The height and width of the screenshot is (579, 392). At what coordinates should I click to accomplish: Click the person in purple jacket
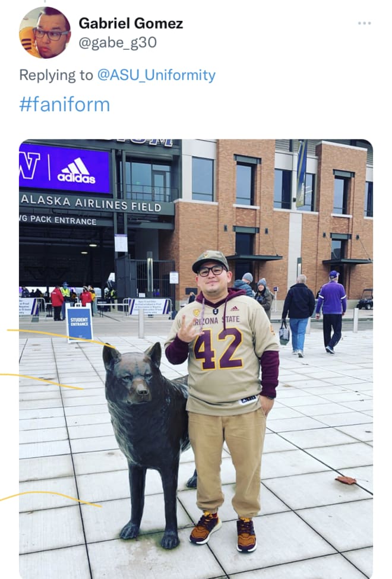pos(331,312)
